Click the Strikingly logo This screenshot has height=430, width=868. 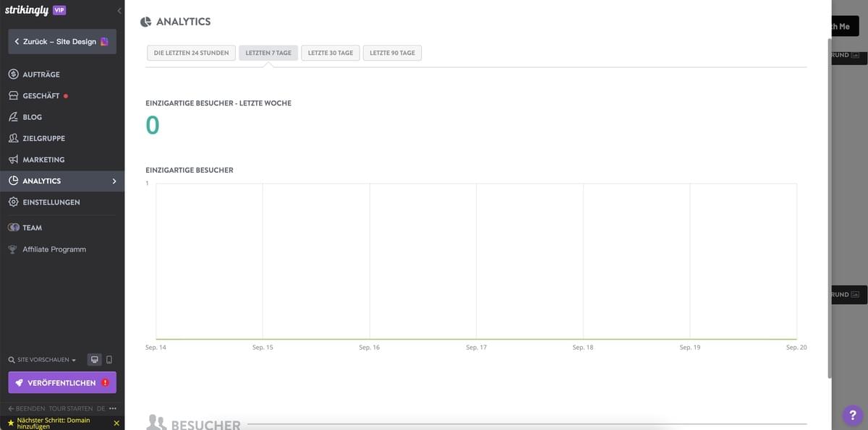click(26, 10)
